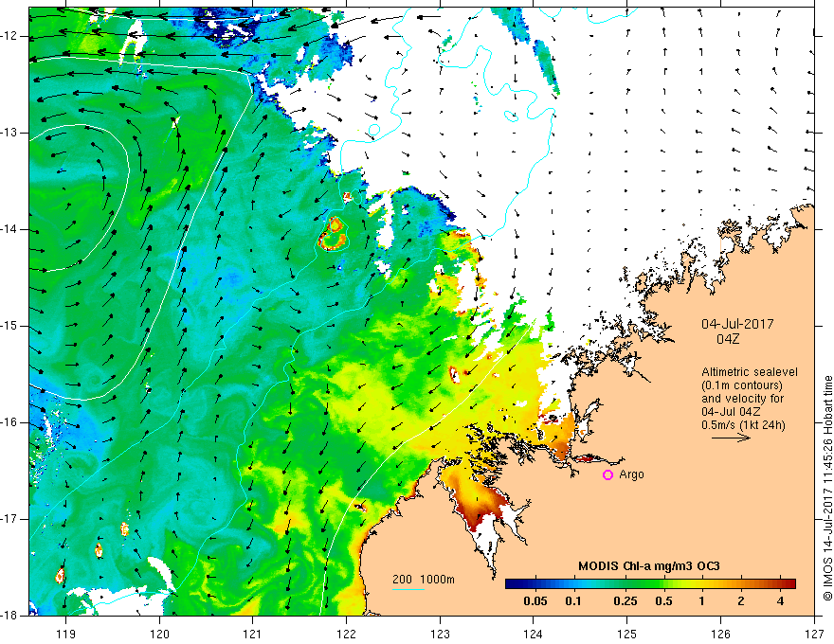Image resolution: width=834 pixels, height=644 pixels.
Task: Click the '-14' latitude axis label
Action: pos(9,229)
